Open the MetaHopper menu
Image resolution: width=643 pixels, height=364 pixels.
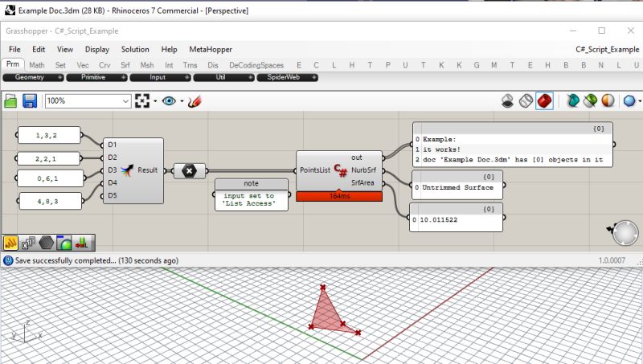click(211, 49)
